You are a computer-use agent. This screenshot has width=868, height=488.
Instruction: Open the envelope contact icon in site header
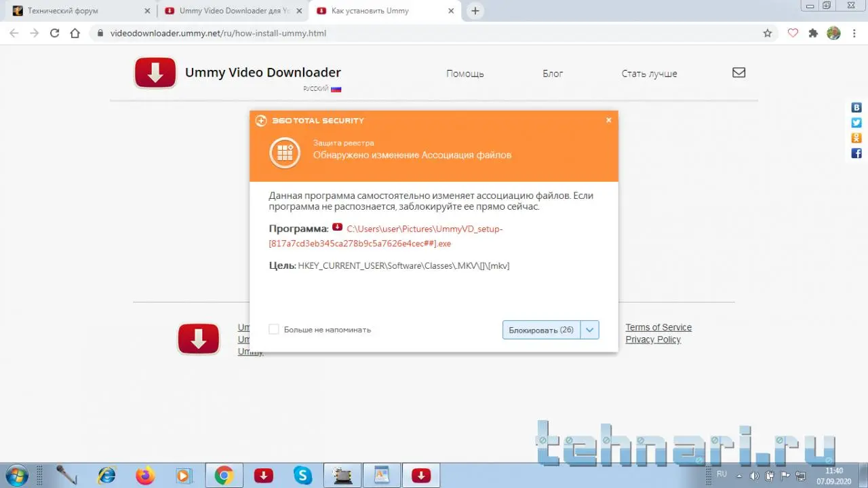click(739, 73)
